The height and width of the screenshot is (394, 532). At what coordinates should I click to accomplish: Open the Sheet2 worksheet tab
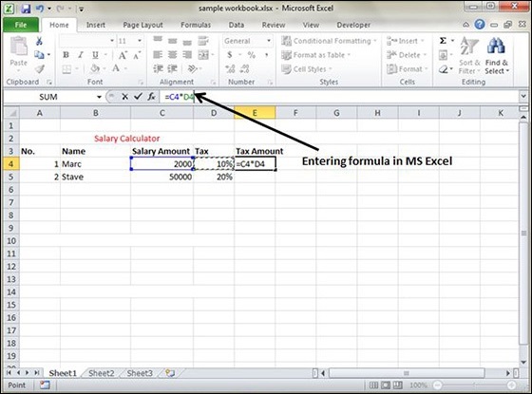pos(101,373)
